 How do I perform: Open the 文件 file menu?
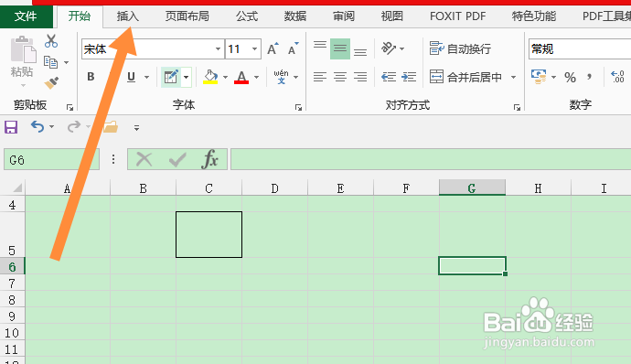point(27,16)
